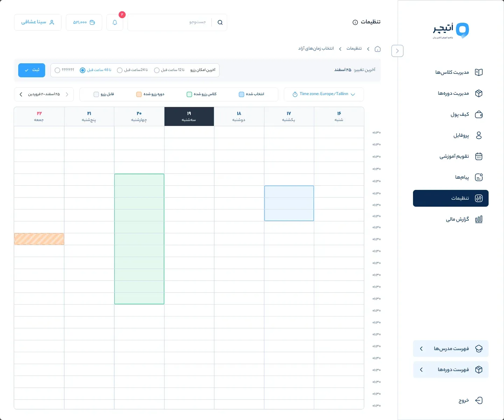Click the cube icon for فهرست دوره‌ها
The width and height of the screenshot is (504, 420).
(479, 370)
